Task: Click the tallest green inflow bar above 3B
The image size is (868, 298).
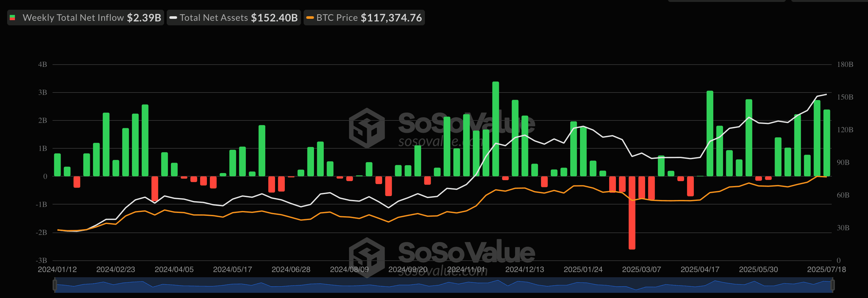Action: tap(495, 129)
